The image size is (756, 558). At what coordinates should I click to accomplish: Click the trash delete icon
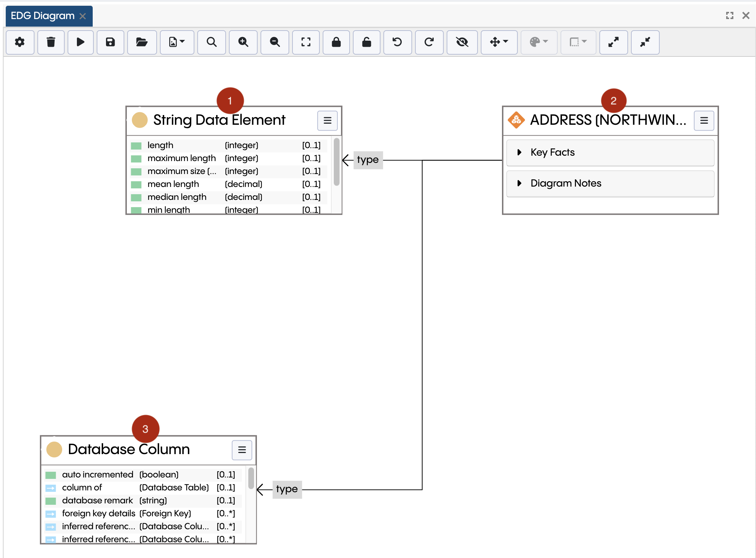point(51,42)
